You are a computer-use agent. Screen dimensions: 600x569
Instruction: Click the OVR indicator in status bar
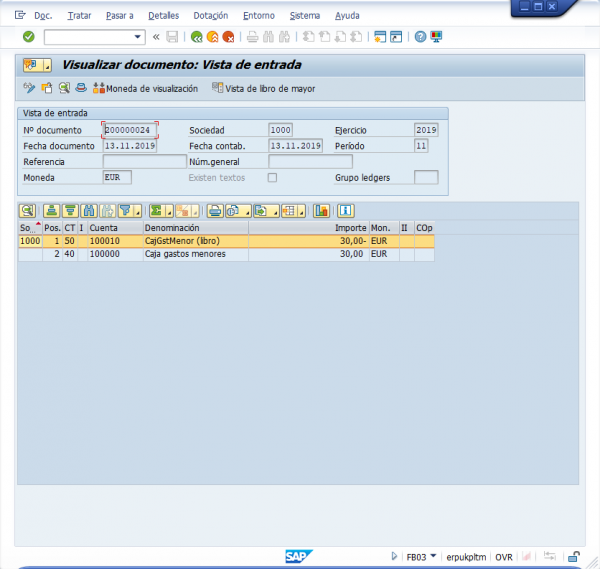pyautogui.click(x=504, y=557)
